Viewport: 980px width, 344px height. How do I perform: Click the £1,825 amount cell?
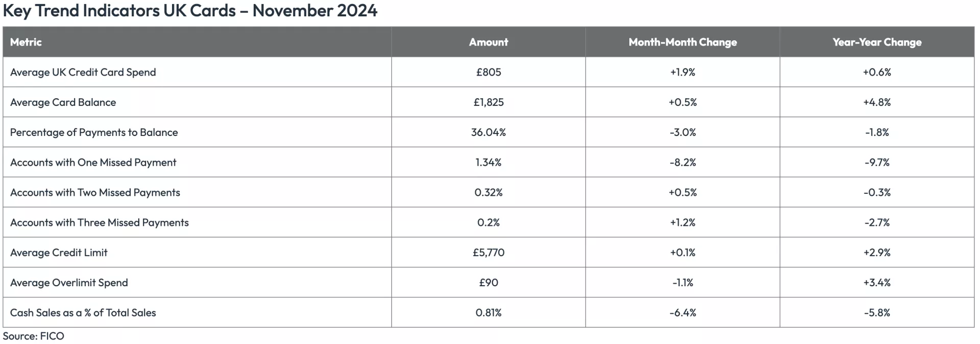[488, 102]
